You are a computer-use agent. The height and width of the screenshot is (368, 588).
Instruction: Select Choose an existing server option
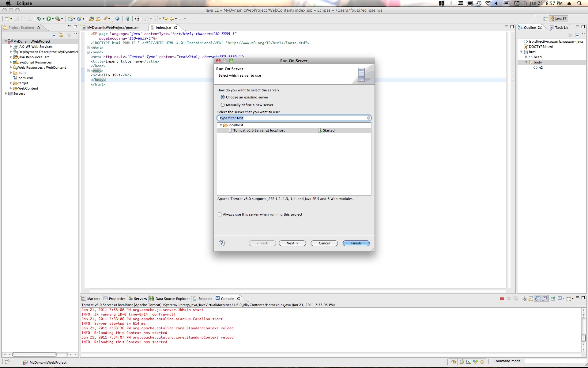pyautogui.click(x=223, y=97)
